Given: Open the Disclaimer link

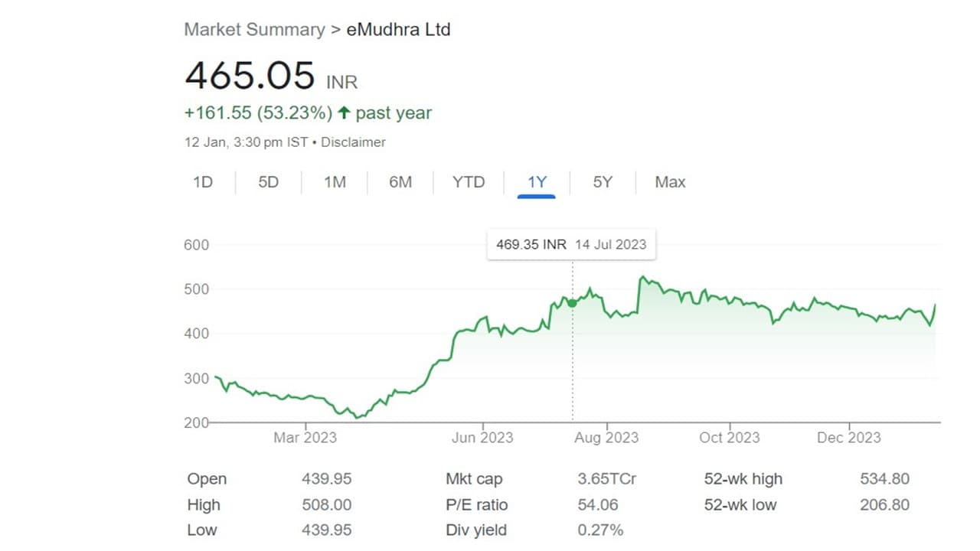Looking at the screenshot, I should [x=353, y=142].
